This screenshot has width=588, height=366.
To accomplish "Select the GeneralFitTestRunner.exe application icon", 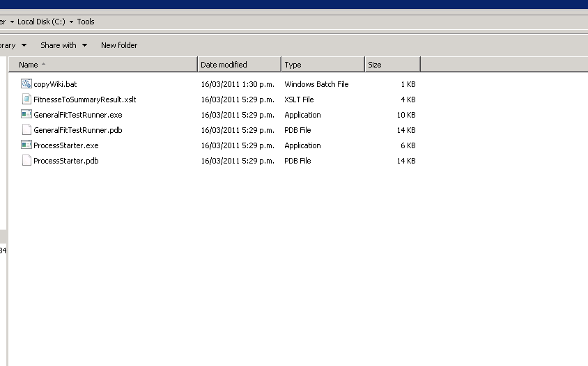I will 26,114.
